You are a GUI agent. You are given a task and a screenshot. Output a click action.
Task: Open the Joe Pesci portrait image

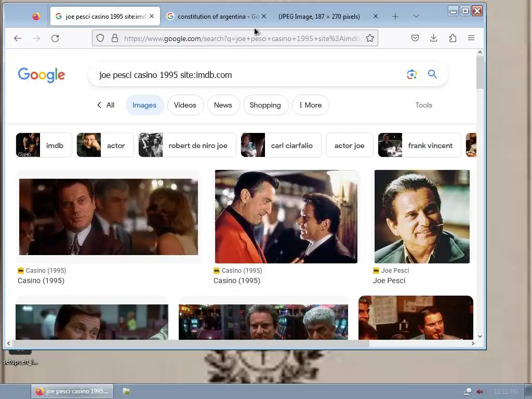[422, 217]
